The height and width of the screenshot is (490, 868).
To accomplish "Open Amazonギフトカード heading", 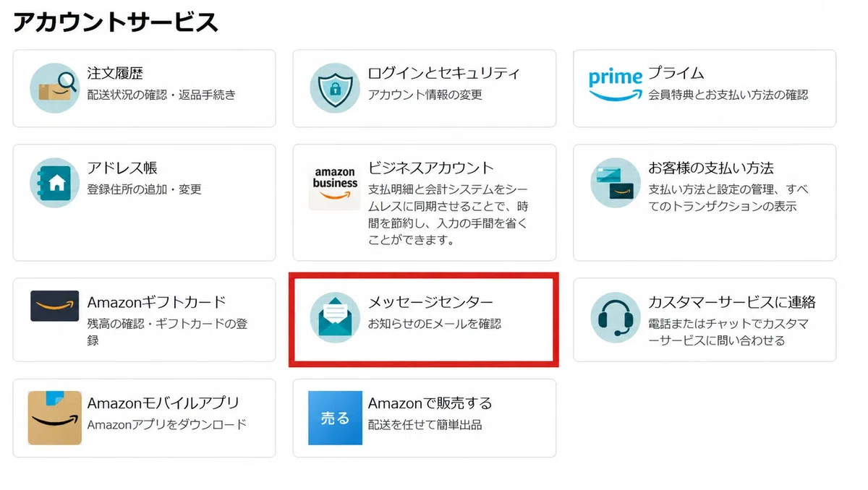I will point(157,302).
